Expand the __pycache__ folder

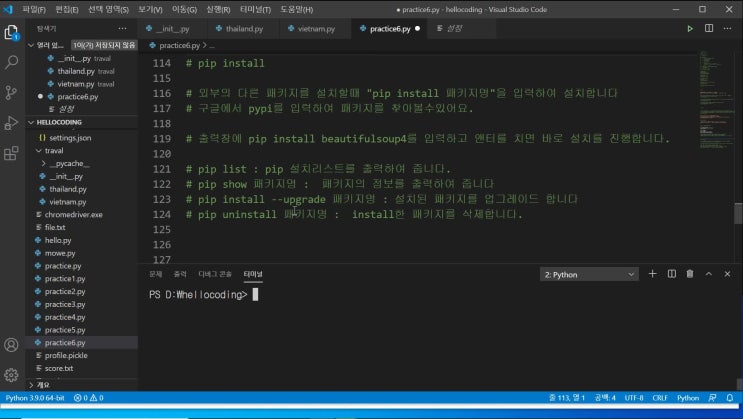click(44, 164)
